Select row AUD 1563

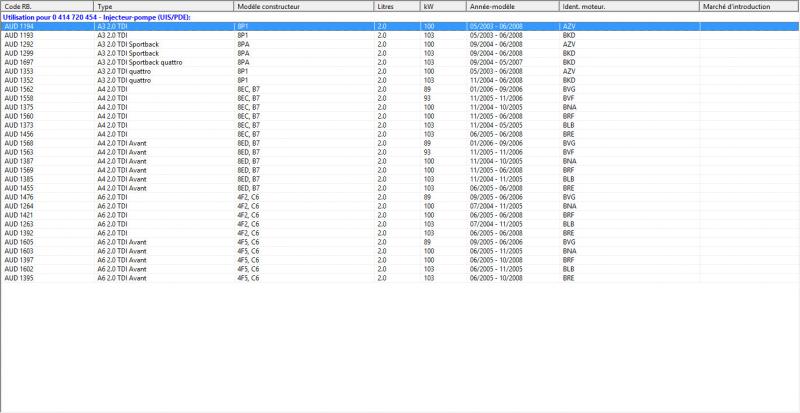tap(400, 152)
